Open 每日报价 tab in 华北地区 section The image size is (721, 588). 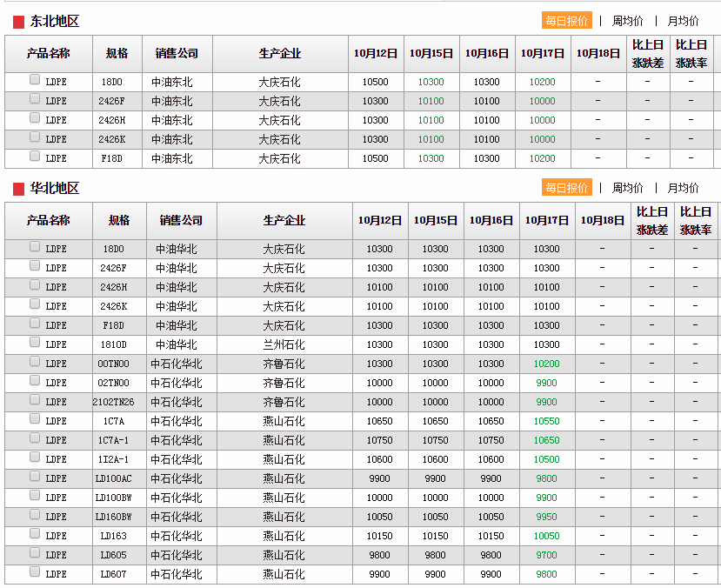(x=566, y=188)
